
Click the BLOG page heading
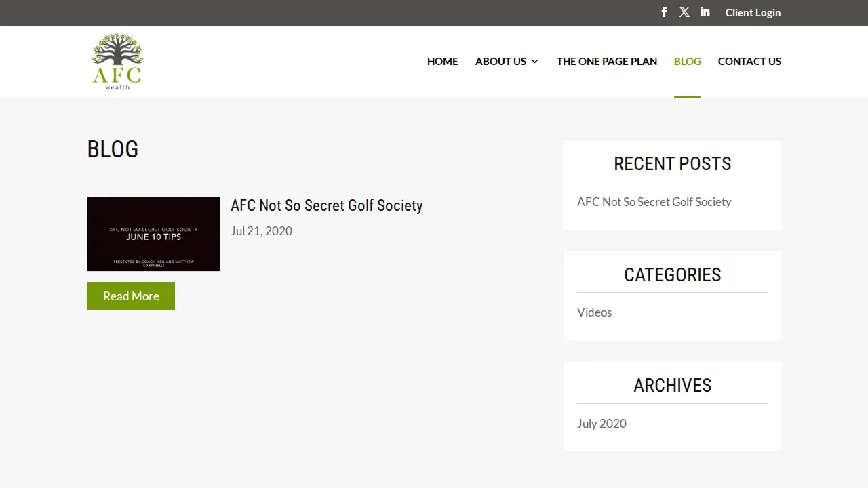coord(113,149)
